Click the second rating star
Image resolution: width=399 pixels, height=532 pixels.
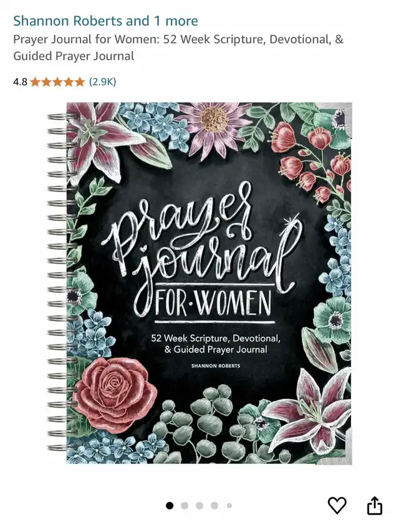click(46, 82)
